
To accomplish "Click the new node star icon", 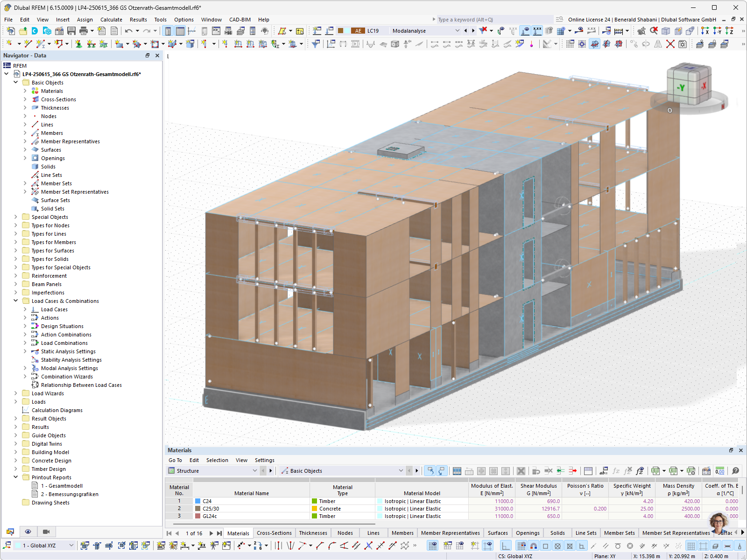I will [9, 44].
